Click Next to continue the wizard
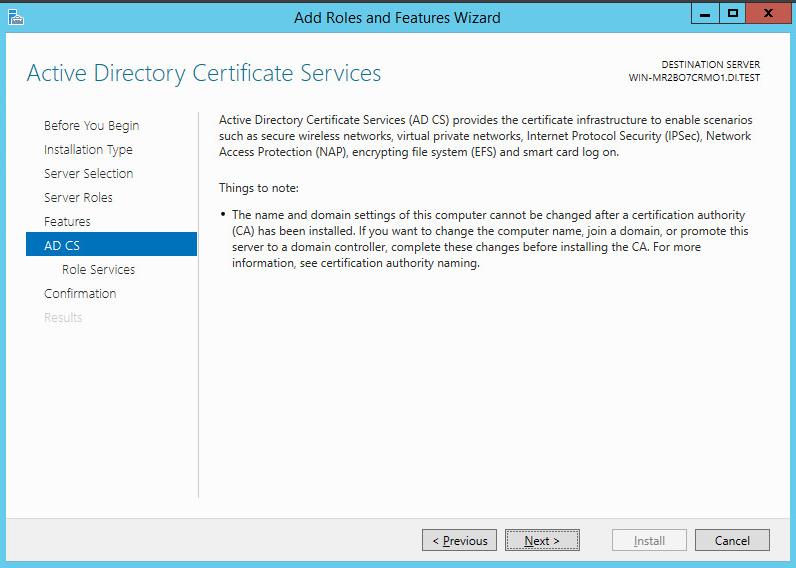Viewport: 796px width, 568px height. 542,541
